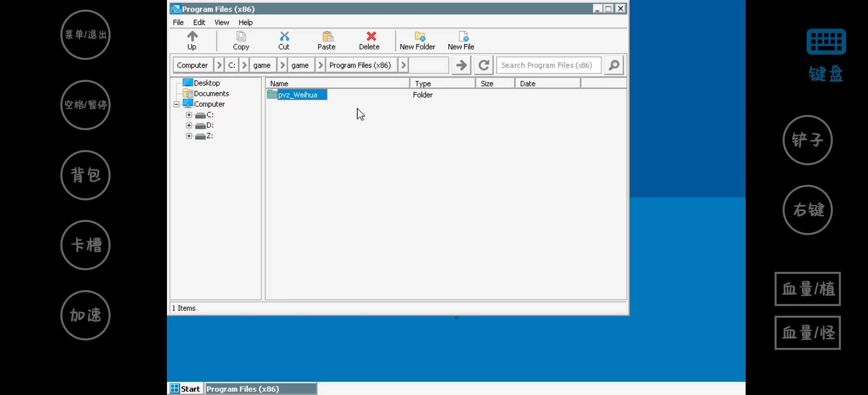Screen dimensions: 868x395
Task: Click the red Delete icon
Action: click(x=370, y=37)
